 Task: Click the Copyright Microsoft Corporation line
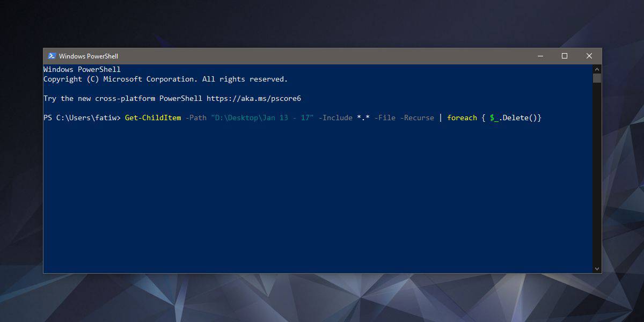point(165,79)
